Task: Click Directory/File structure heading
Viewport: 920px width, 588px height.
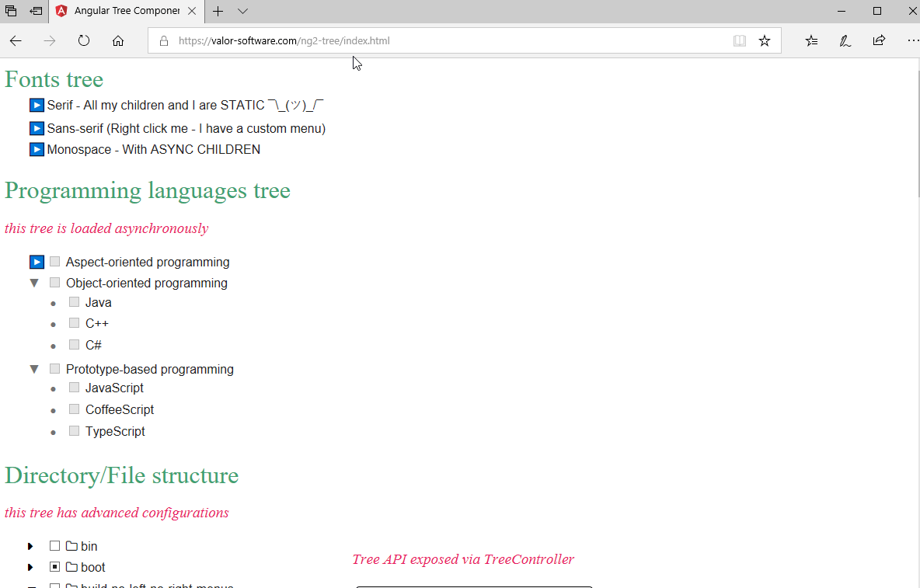Action: (121, 475)
